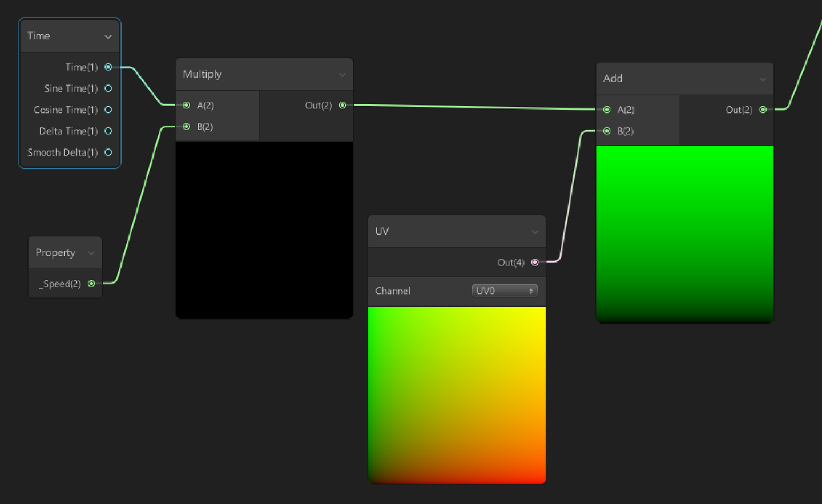Collapse the Multiply node via its chevron
822x504 pixels.
(x=342, y=74)
